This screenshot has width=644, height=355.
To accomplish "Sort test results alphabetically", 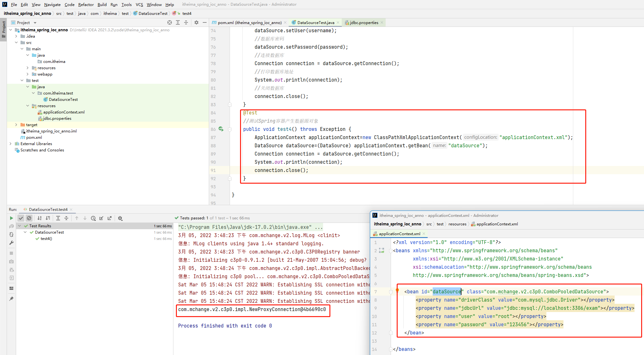I will pyautogui.click(x=39, y=218).
